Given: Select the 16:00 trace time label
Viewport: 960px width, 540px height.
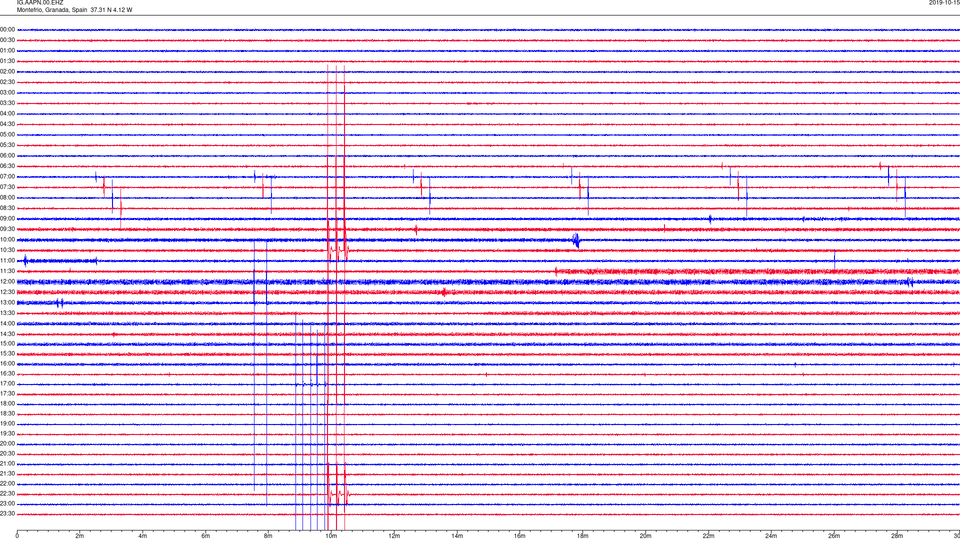Looking at the screenshot, I should coord(8,364).
